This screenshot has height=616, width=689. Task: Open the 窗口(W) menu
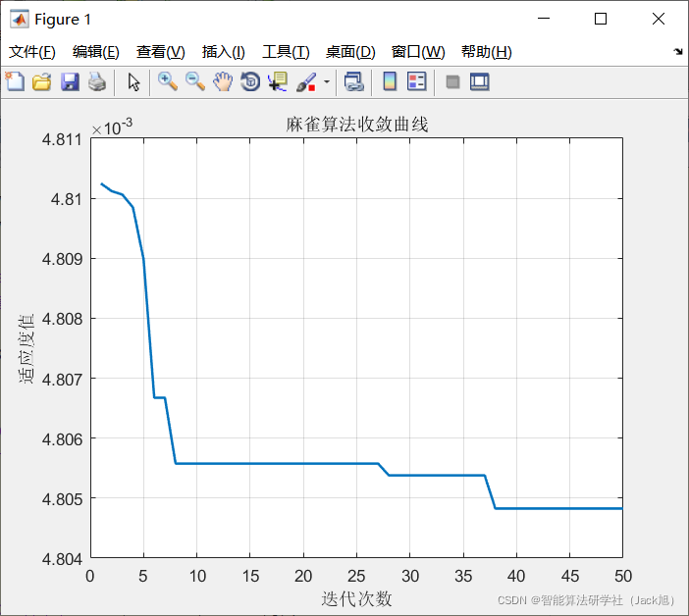tap(418, 52)
